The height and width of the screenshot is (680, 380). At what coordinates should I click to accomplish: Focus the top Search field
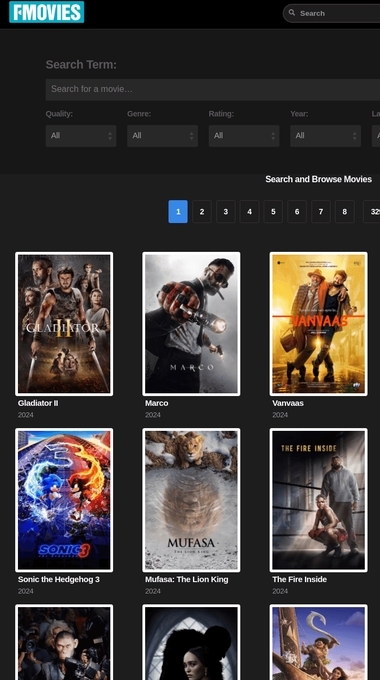(x=332, y=13)
